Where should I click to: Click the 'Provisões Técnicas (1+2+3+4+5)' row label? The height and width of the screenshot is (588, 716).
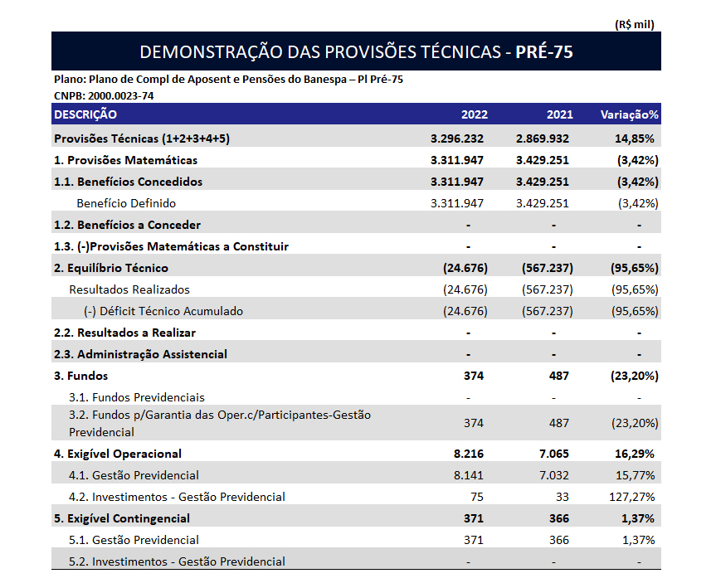(141, 138)
